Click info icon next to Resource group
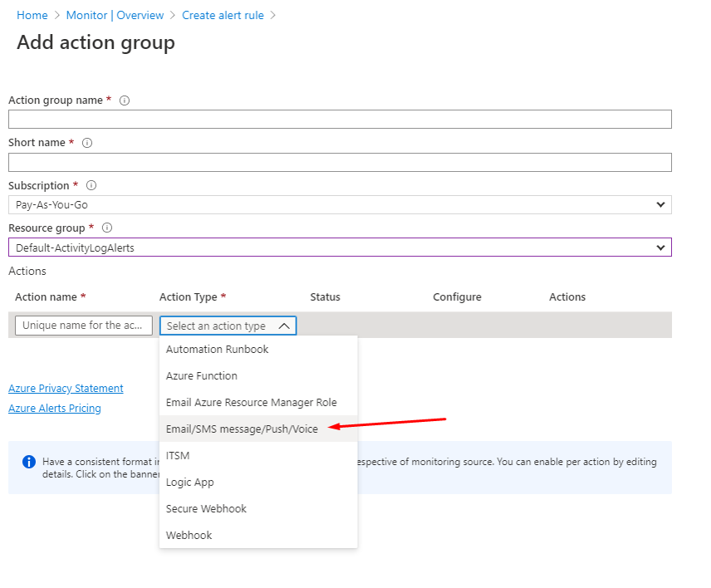The height and width of the screenshot is (588, 711). click(x=107, y=228)
